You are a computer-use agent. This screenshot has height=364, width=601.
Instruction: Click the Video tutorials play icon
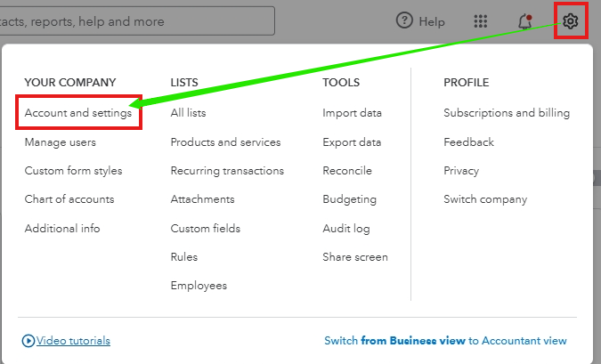point(29,341)
